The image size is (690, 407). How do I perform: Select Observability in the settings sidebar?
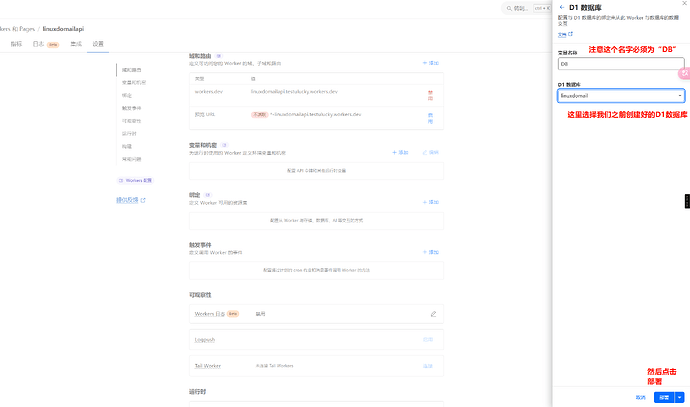[x=132, y=121]
